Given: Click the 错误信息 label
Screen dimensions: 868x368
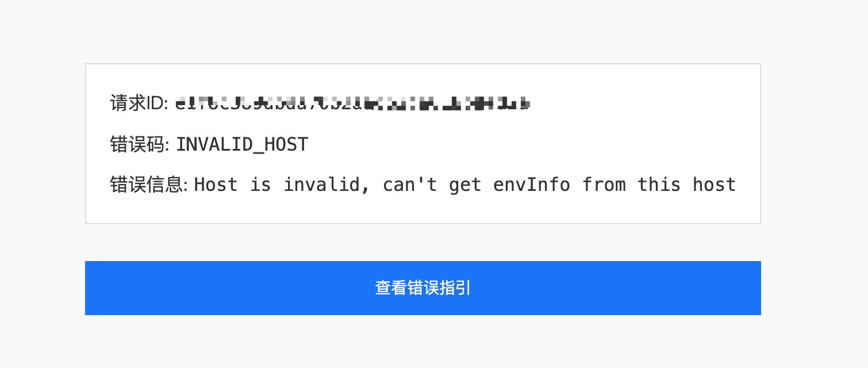Looking at the screenshot, I should 149,185.
